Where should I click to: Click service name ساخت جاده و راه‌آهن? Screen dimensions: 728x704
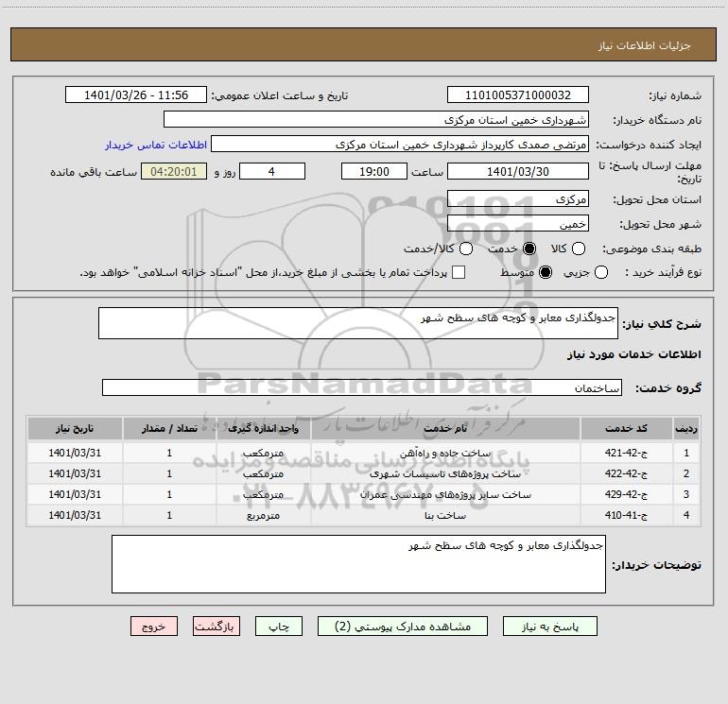pos(445,453)
